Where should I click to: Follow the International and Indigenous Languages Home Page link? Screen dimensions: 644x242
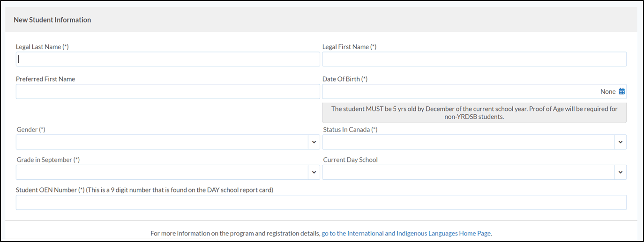pyautogui.click(x=406, y=233)
